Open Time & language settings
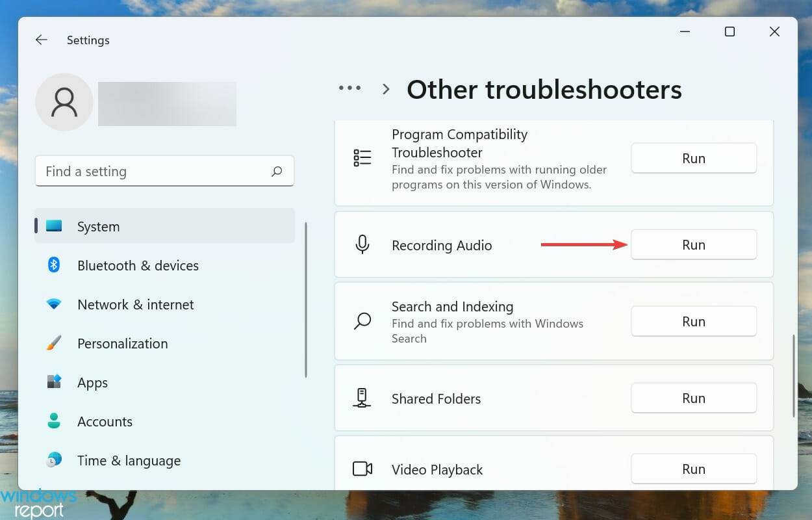 coord(129,460)
